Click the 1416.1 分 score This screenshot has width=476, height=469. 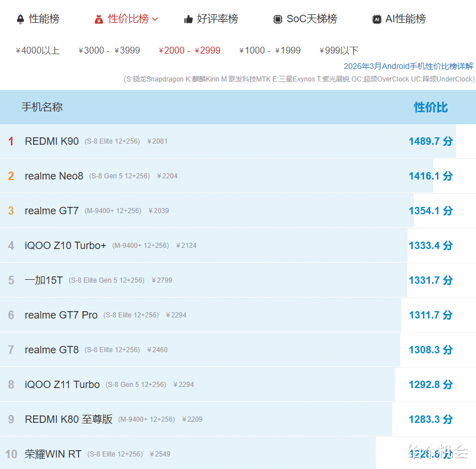pos(431,176)
